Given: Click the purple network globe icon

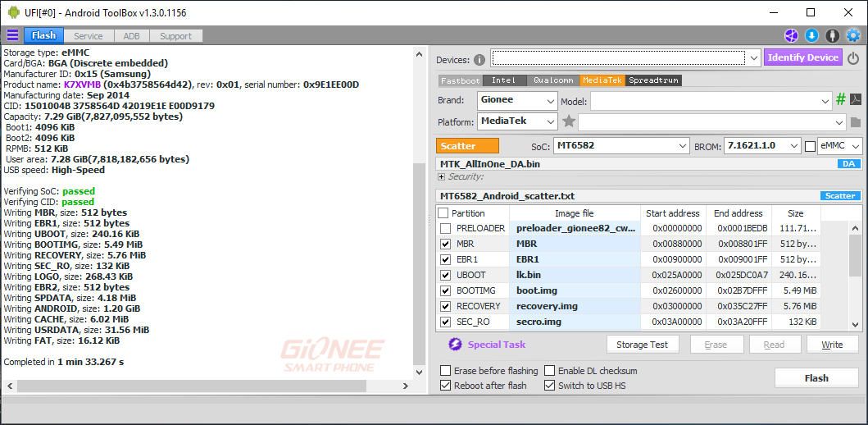Looking at the screenshot, I should pyautogui.click(x=791, y=36).
